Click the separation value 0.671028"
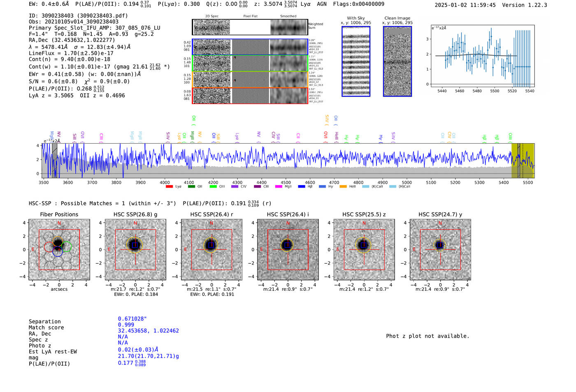Screen dimensions: 576x392 tap(132, 319)
